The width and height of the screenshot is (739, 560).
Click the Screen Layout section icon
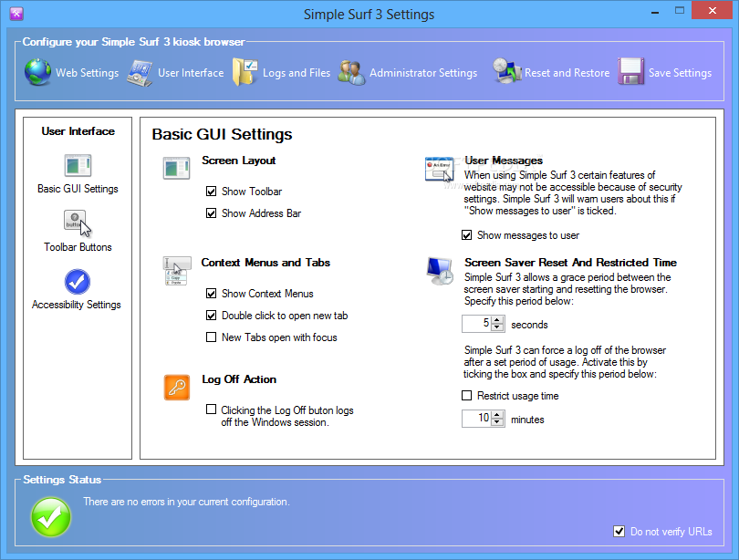click(177, 168)
